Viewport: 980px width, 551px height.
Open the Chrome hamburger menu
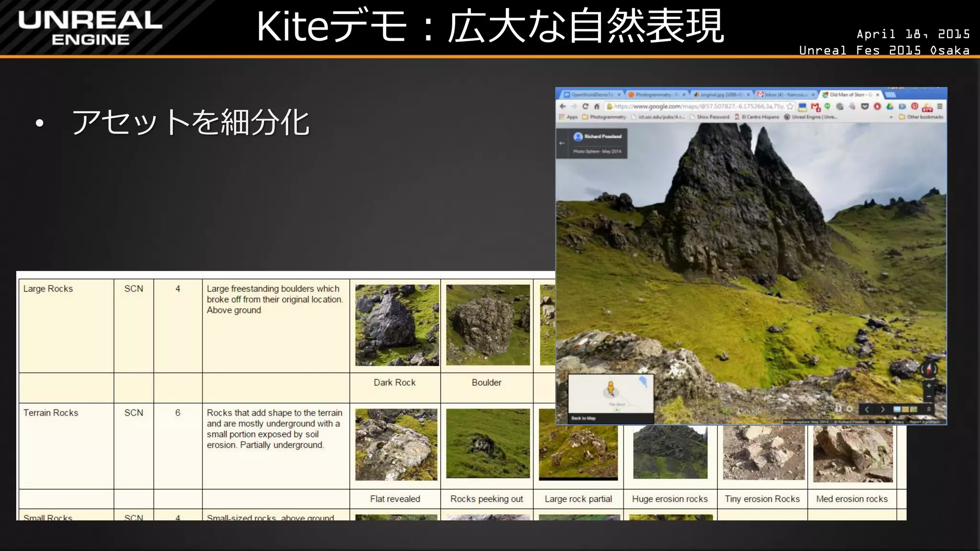[x=940, y=106]
